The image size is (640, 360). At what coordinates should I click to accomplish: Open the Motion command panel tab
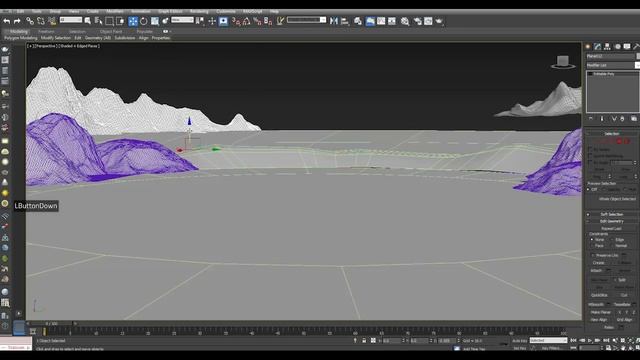tap(617, 47)
